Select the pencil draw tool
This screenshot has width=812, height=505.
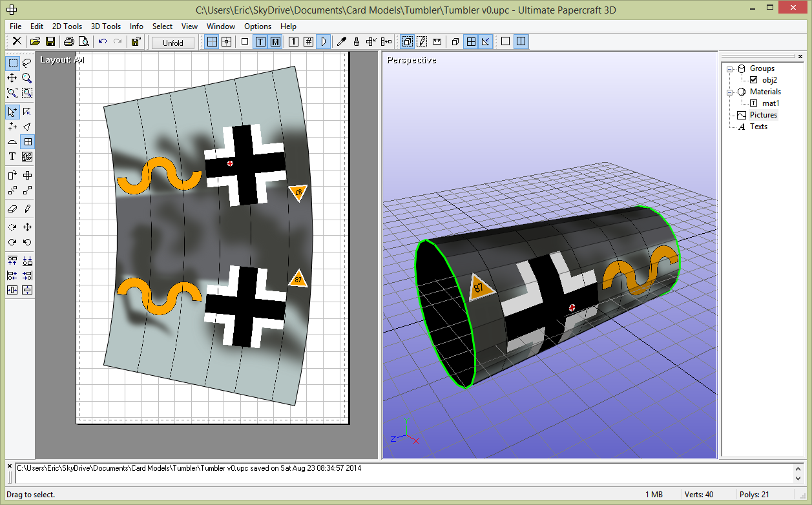[x=27, y=209]
